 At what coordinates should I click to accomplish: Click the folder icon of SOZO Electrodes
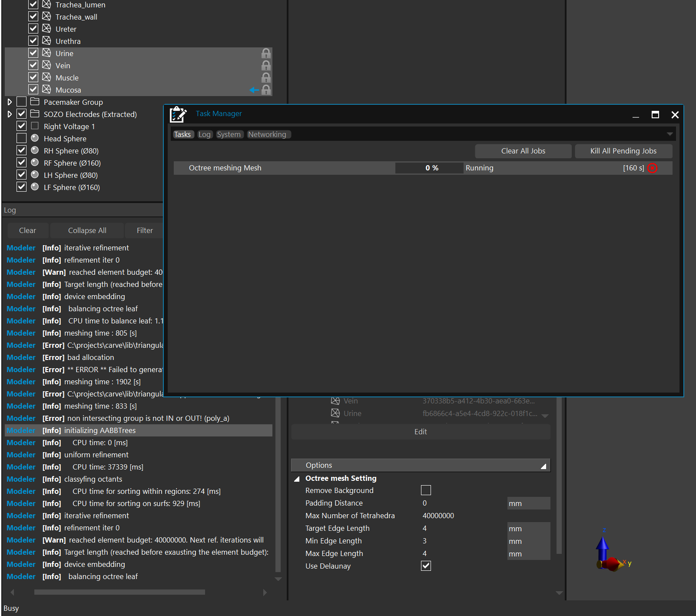[35, 114]
